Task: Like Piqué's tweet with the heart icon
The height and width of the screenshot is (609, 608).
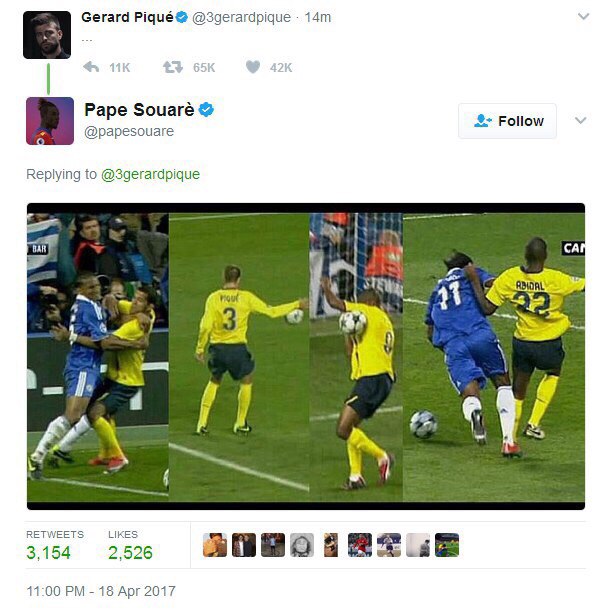Action: pyautogui.click(x=253, y=67)
